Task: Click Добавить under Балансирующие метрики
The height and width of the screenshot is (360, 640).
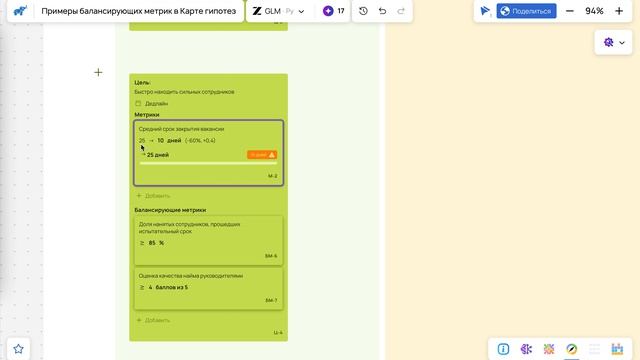Action: (x=153, y=320)
